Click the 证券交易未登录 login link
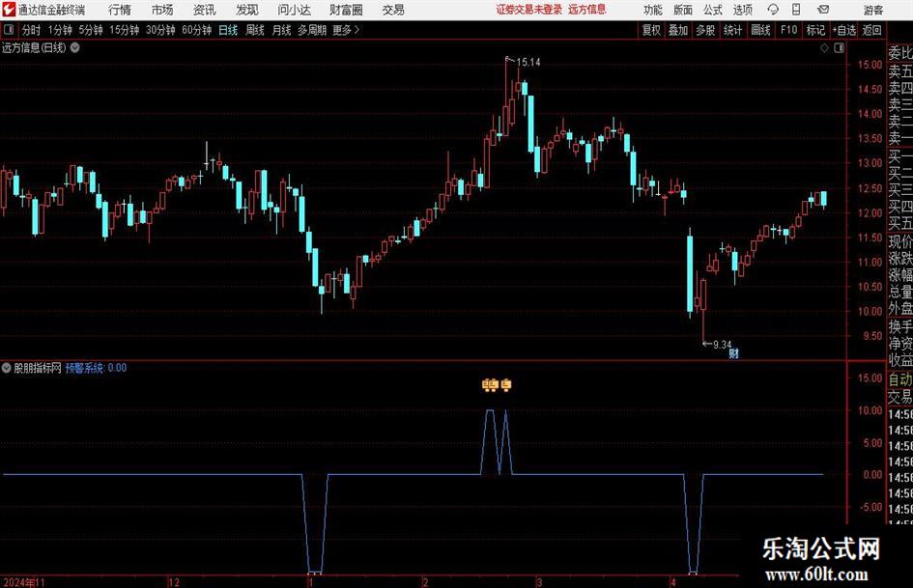 [529, 10]
